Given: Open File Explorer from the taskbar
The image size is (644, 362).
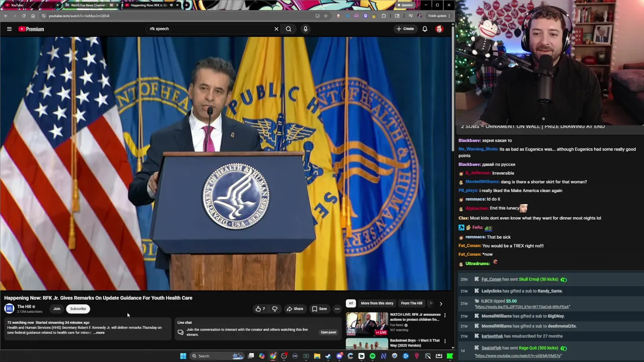Looking at the screenshot, I should [317, 356].
